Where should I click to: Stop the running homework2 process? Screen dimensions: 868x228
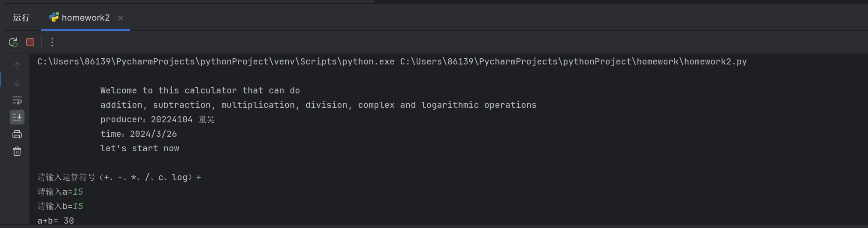pyautogui.click(x=30, y=42)
